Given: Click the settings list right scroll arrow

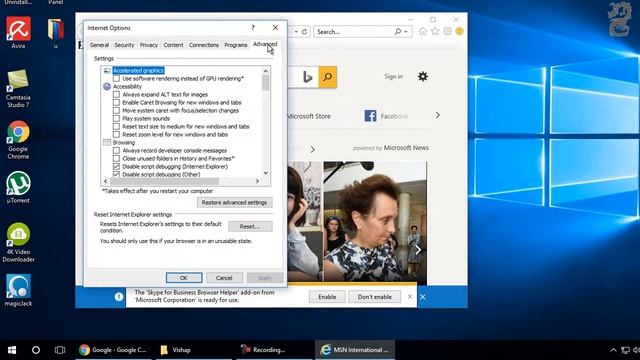Looking at the screenshot, I should tap(257, 181).
